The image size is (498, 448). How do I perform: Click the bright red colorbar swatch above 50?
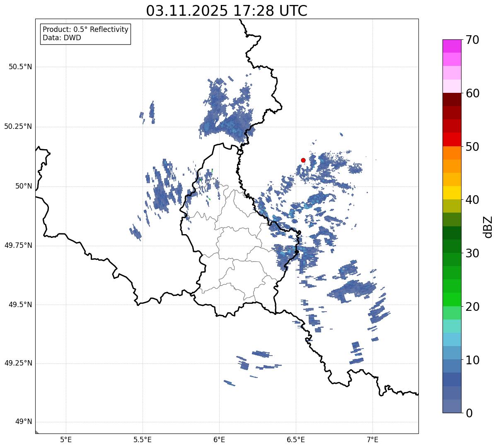[x=452, y=140]
